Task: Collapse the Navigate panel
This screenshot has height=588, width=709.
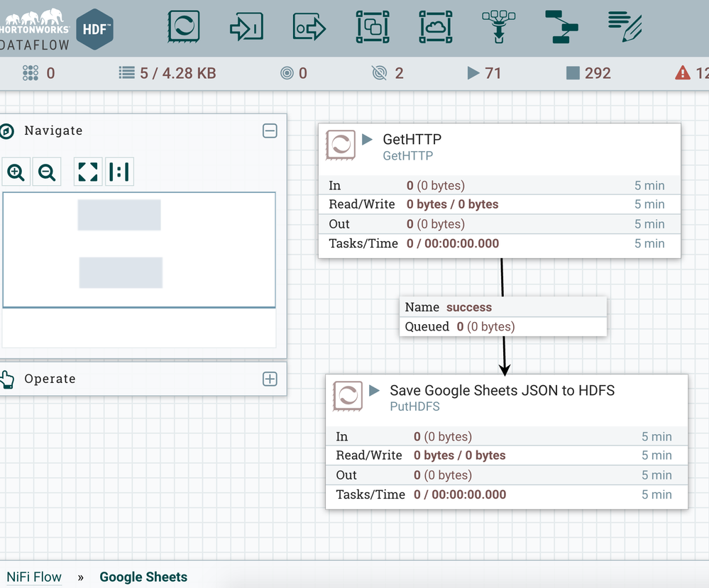Action: tap(270, 131)
